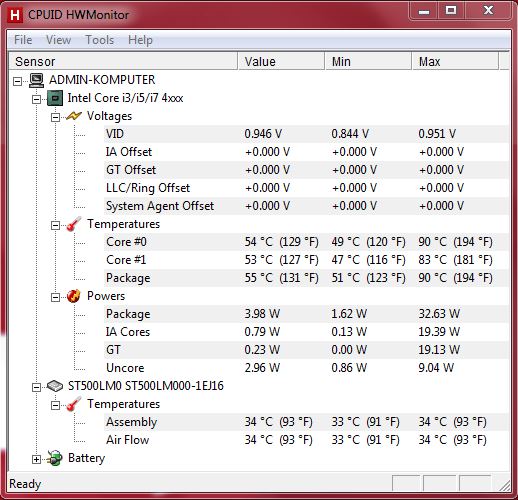Click the Ready status bar text
This screenshot has width=518, height=500.
point(25,484)
